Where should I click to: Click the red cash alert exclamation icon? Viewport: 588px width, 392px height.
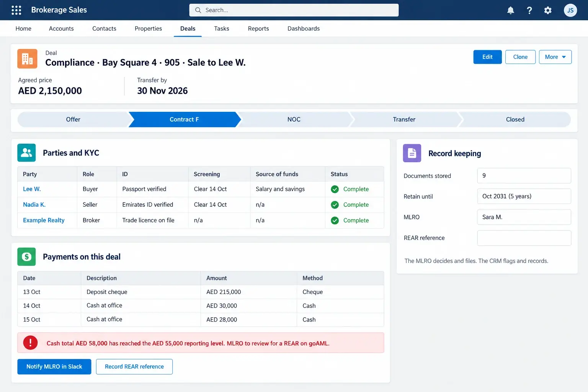[x=30, y=343]
